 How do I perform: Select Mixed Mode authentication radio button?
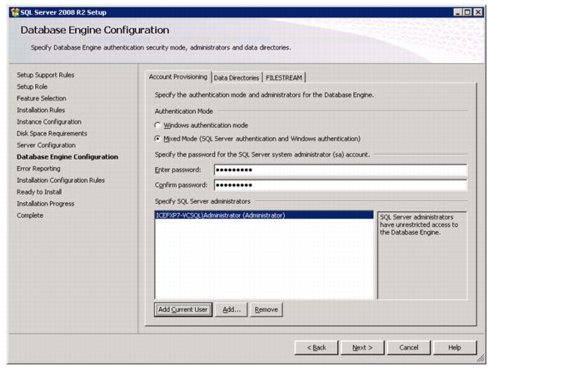point(158,138)
